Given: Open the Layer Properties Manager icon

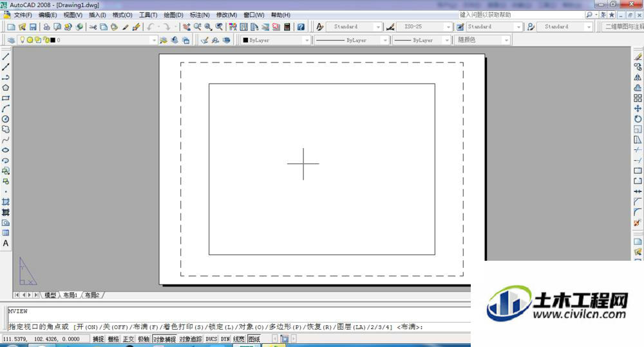Looking at the screenshot, I should [11, 40].
